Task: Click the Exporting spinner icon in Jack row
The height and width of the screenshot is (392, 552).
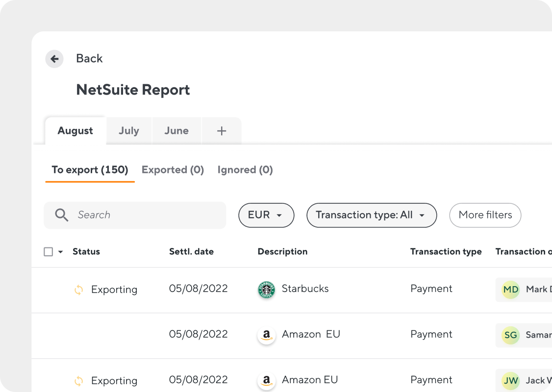Action: point(79,381)
